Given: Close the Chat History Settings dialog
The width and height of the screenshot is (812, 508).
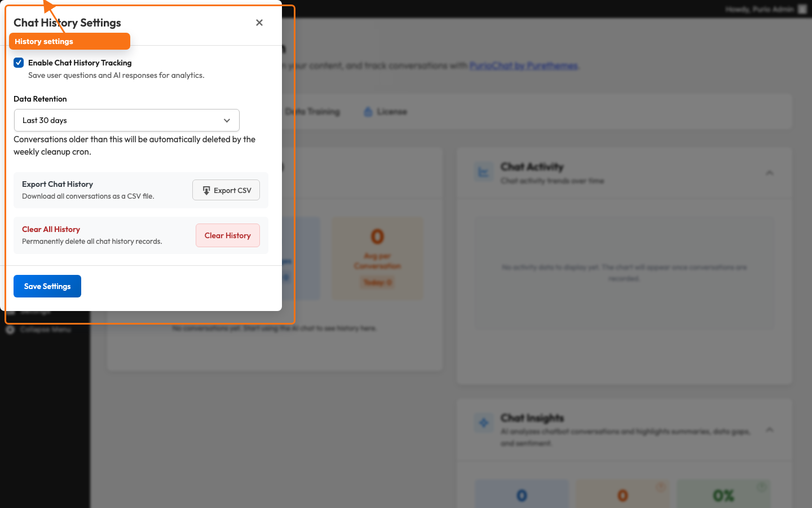Looking at the screenshot, I should pos(259,23).
